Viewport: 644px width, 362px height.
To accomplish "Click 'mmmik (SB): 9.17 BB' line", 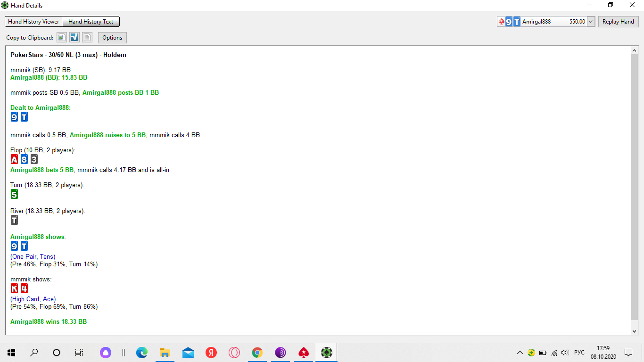I will (x=41, y=70).
